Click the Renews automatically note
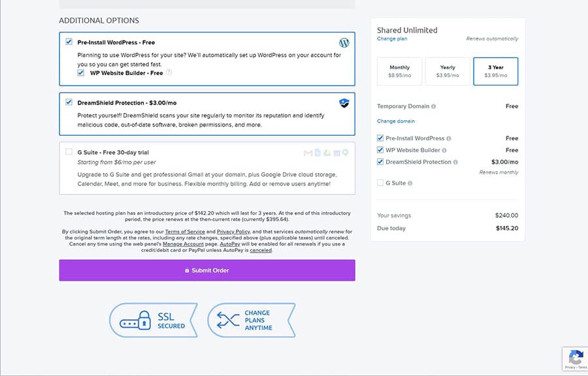588x376 pixels. 492,39
